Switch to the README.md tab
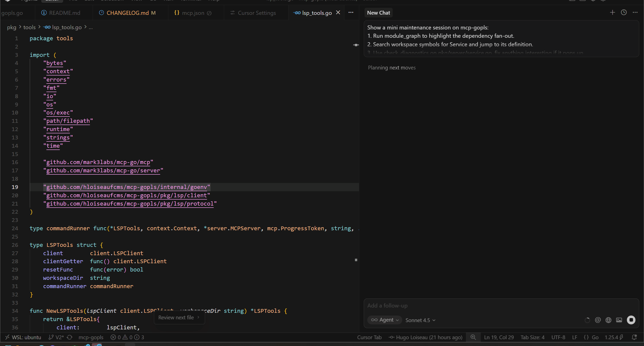The image size is (644, 346). pyautogui.click(x=61, y=13)
